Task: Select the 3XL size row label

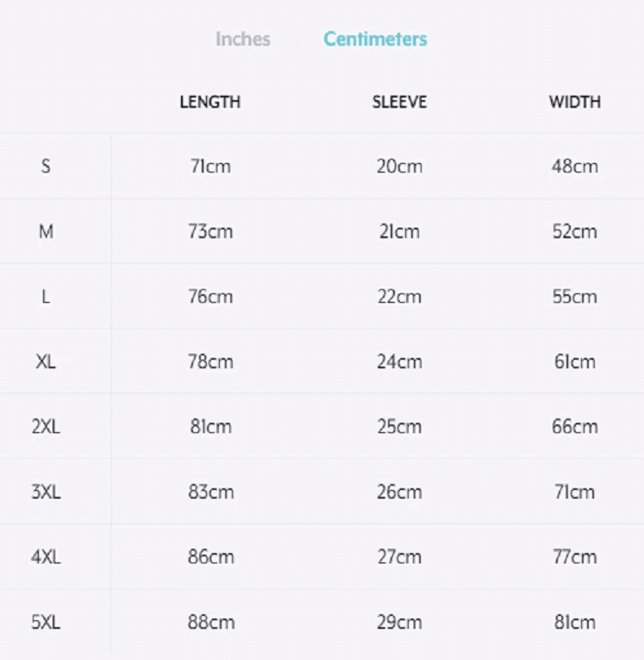Action: (x=46, y=492)
